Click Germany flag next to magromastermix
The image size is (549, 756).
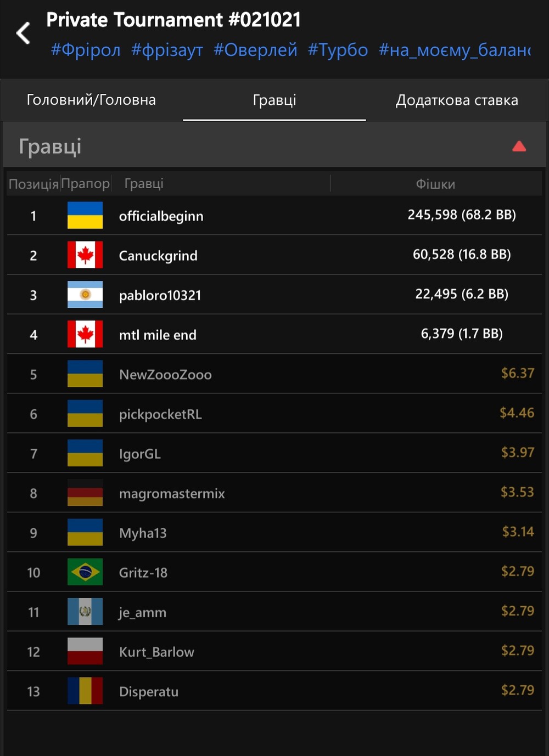(85, 492)
